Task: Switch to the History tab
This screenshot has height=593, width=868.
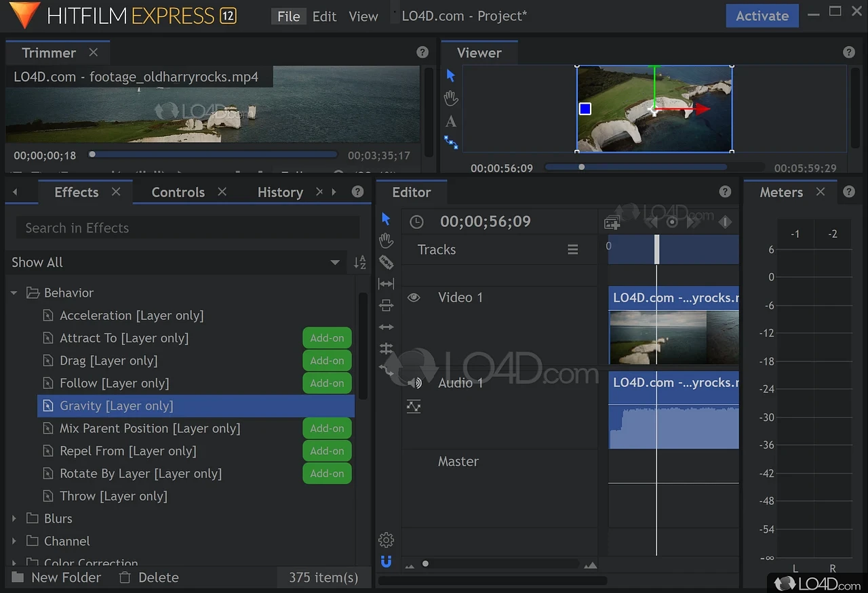Action: (280, 192)
